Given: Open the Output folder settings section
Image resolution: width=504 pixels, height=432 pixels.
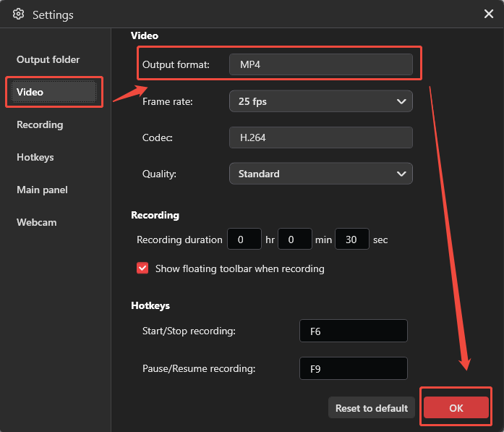Looking at the screenshot, I should (x=48, y=59).
